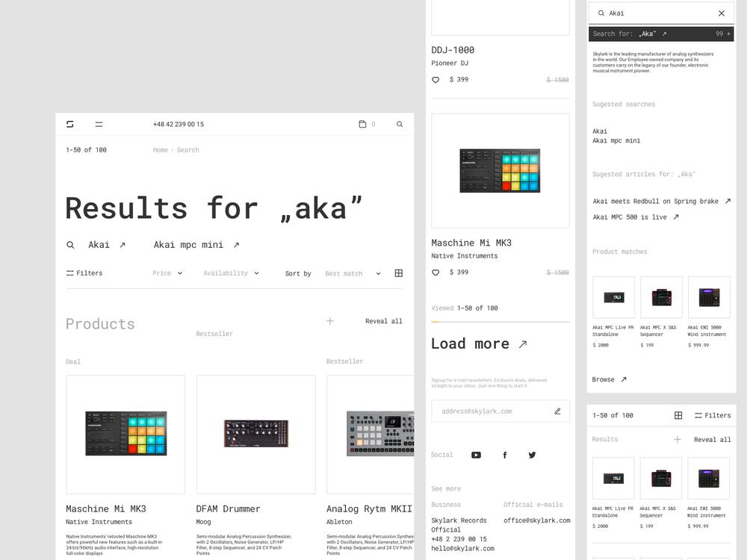Open the Facebook social icon
747x560 pixels.
pos(505,455)
